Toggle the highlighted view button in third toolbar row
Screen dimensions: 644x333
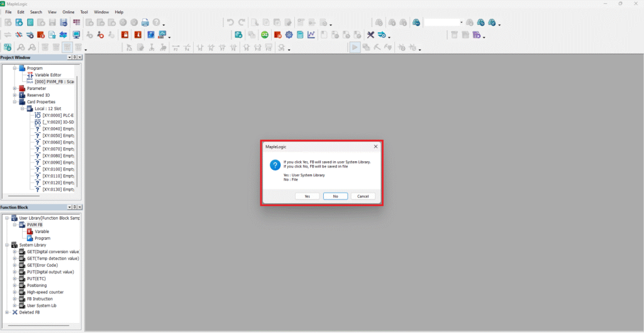[x=67, y=48]
